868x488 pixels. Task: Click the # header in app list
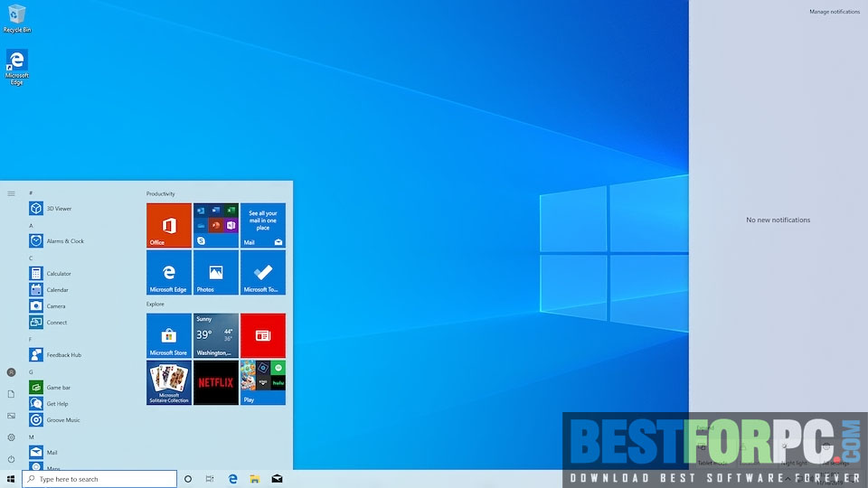tap(31, 193)
